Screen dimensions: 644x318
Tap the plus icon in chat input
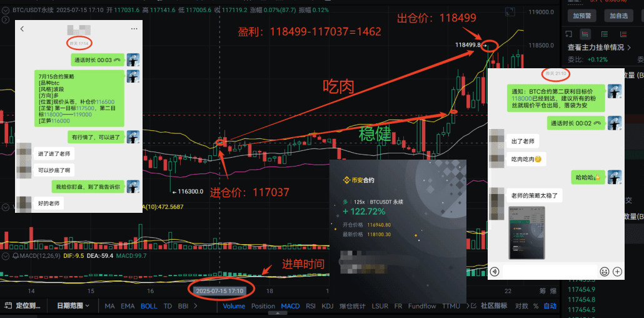(617, 272)
